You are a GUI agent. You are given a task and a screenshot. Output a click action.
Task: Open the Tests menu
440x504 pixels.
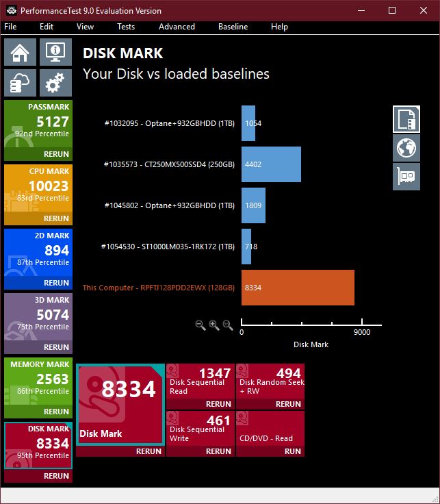pos(126,27)
